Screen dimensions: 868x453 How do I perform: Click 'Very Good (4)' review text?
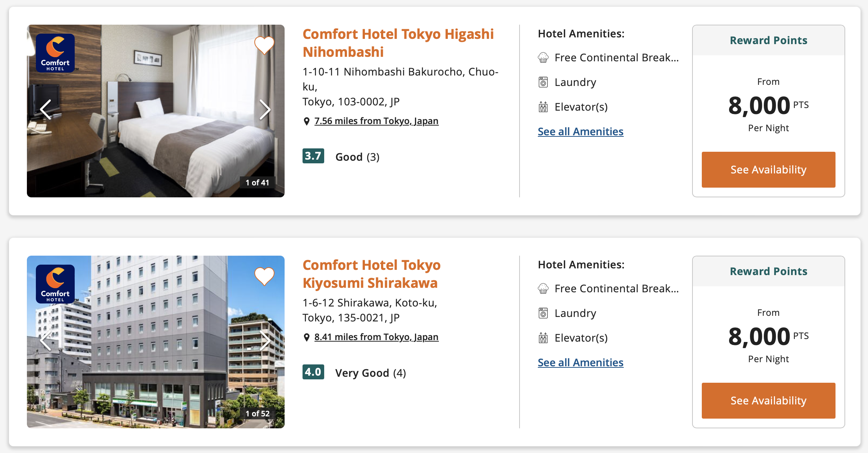point(371,373)
